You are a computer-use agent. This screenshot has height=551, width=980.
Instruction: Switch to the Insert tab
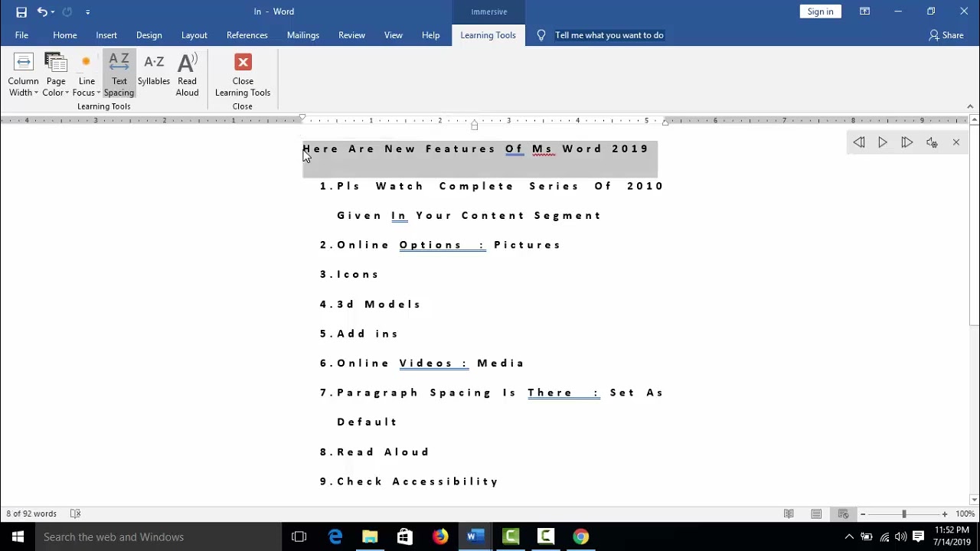[106, 35]
